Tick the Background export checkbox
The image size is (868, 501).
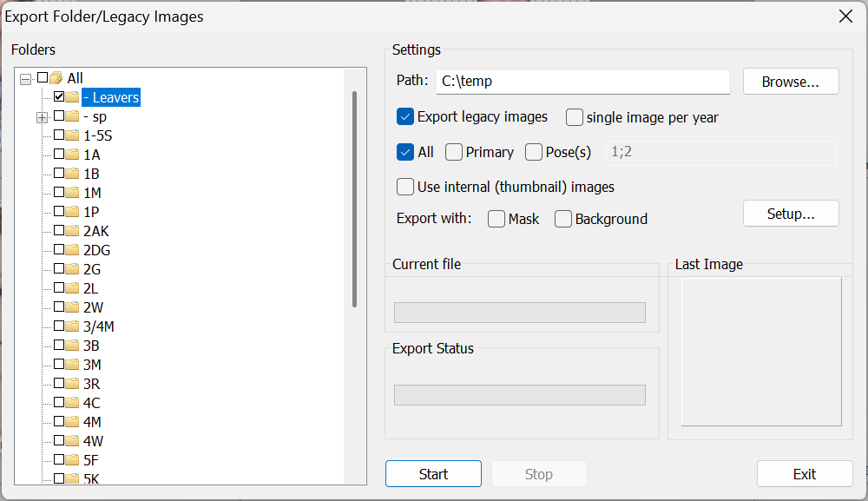point(563,219)
